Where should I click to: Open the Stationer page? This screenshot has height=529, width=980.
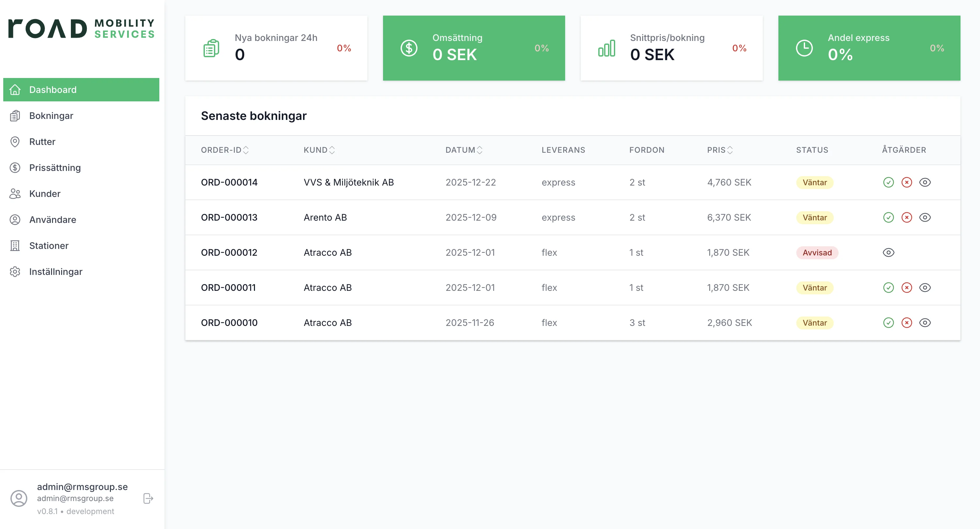(x=49, y=246)
